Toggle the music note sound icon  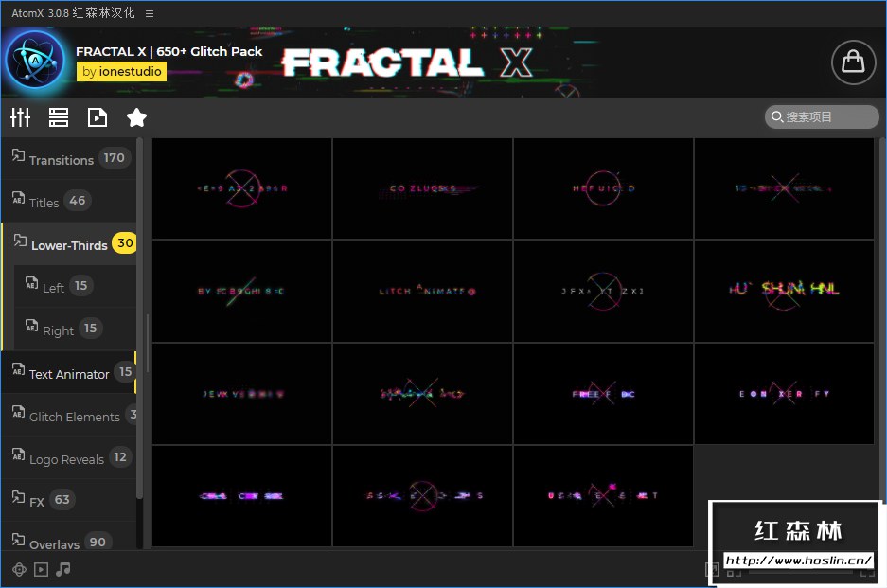coord(62,569)
